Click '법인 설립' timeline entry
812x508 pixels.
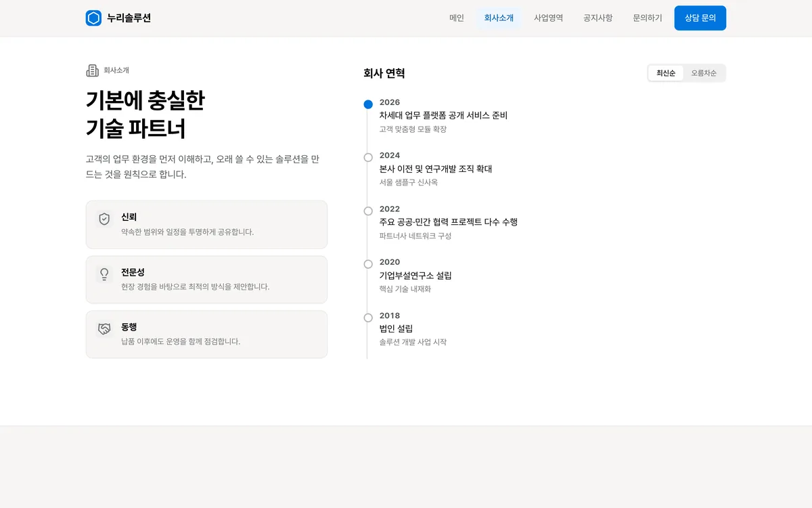click(396, 329)
